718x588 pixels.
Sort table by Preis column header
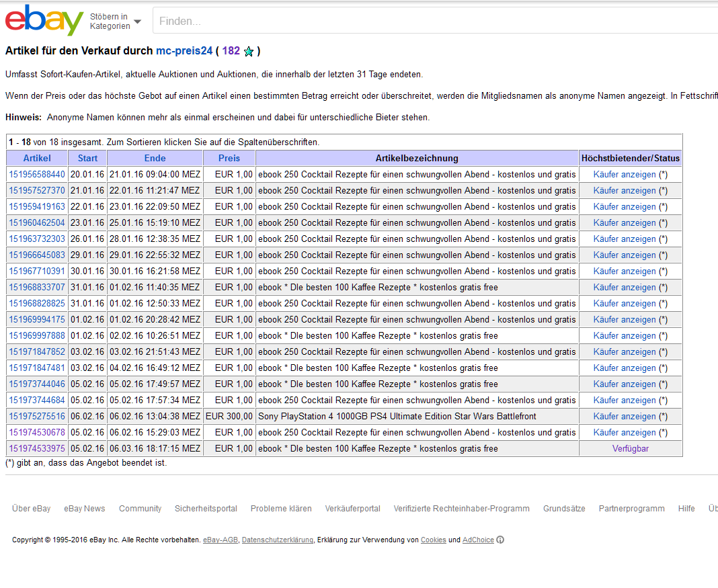tap(229, 159)
